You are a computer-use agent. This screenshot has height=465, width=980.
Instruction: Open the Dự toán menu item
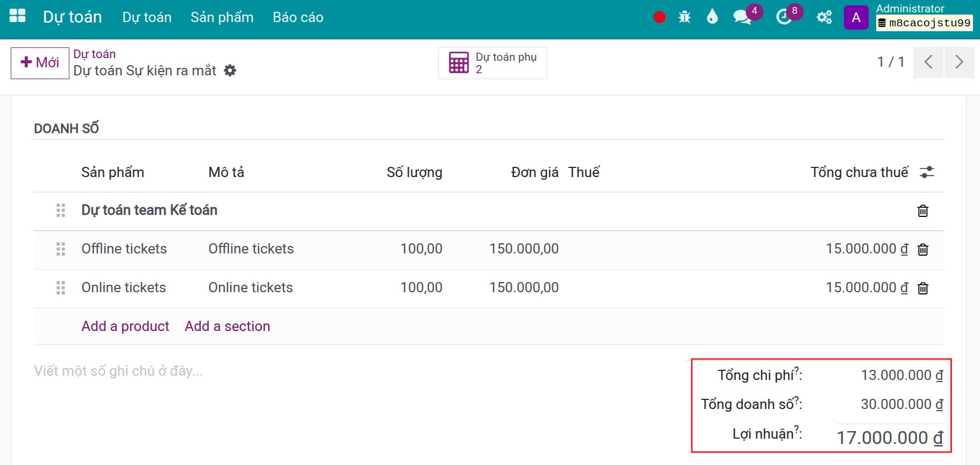[147, 17]
